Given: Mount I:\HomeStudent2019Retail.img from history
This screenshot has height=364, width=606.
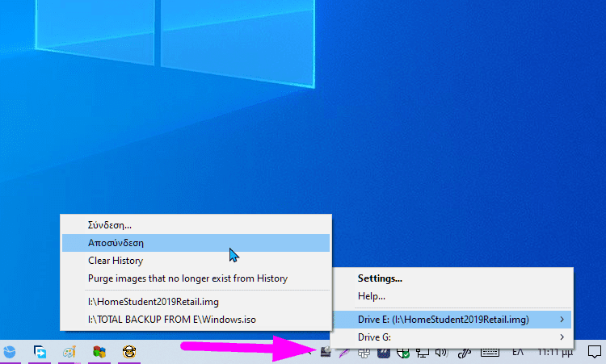Looking at the screenshot, I should point(196,302).
